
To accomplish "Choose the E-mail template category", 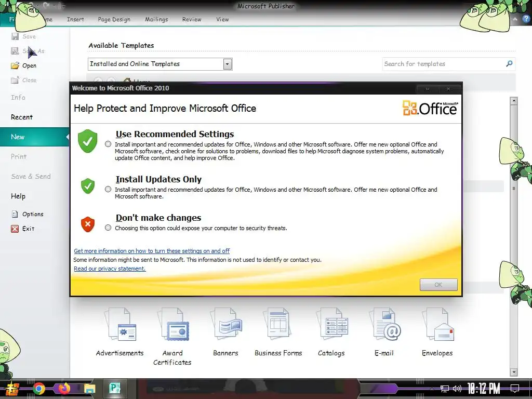I will (384, 332).
